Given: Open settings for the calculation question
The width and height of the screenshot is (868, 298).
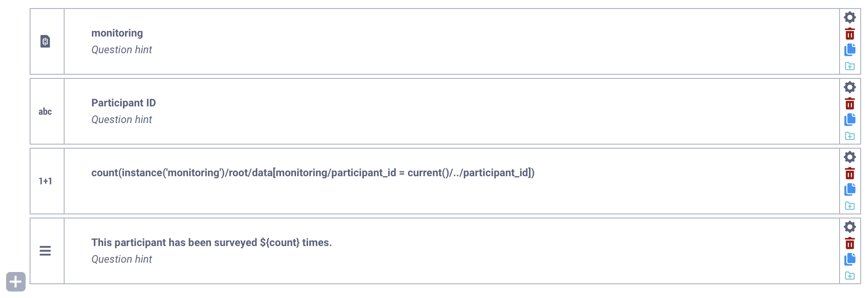Looking at the screenshot, I should (x=850, y=157).
